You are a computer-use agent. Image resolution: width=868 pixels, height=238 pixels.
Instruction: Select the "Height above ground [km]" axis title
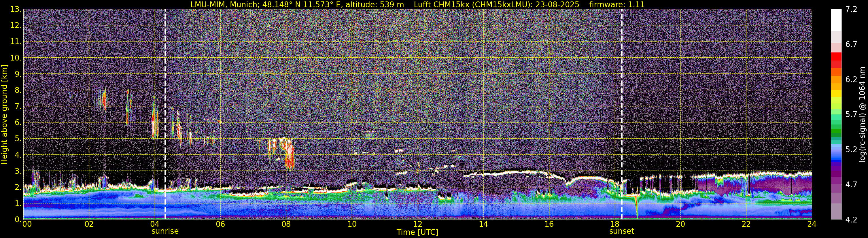pos(4,114)
